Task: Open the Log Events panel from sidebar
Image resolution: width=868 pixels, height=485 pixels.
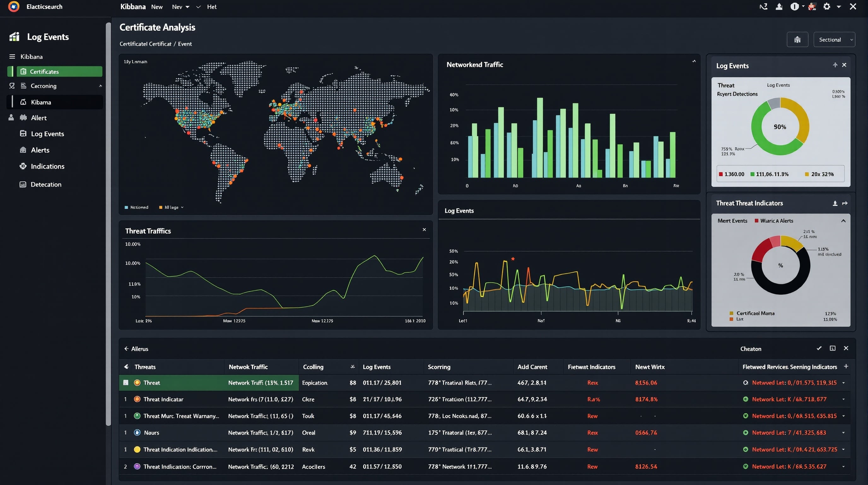Action: 48,134
